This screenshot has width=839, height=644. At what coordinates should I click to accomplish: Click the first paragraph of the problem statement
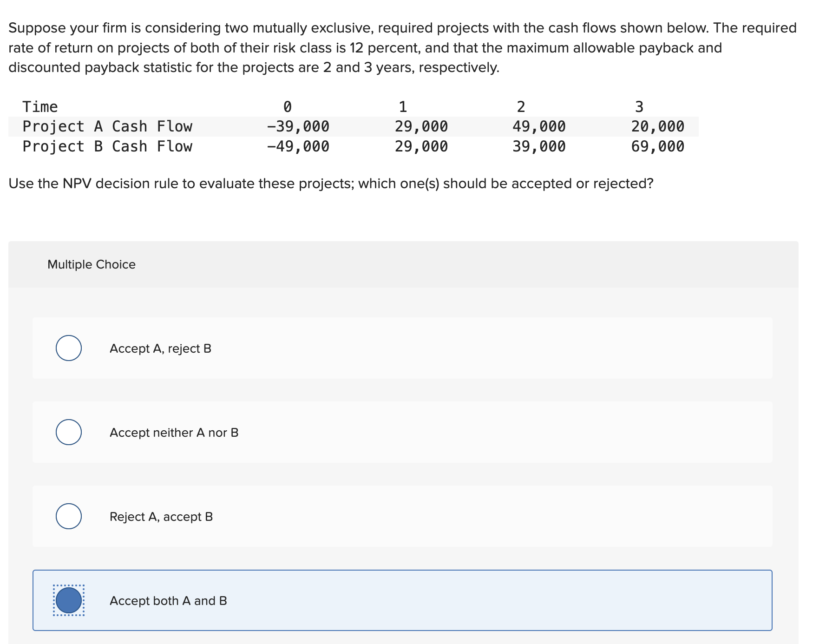click(400, 47)
